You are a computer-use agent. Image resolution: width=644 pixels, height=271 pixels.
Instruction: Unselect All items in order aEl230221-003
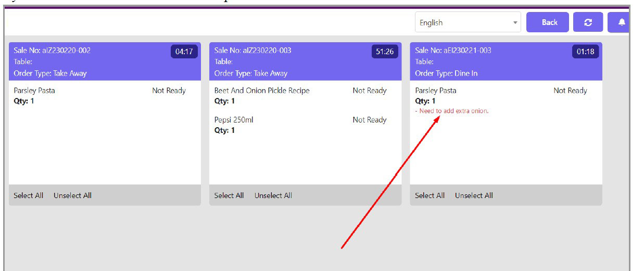click(474, 195)
